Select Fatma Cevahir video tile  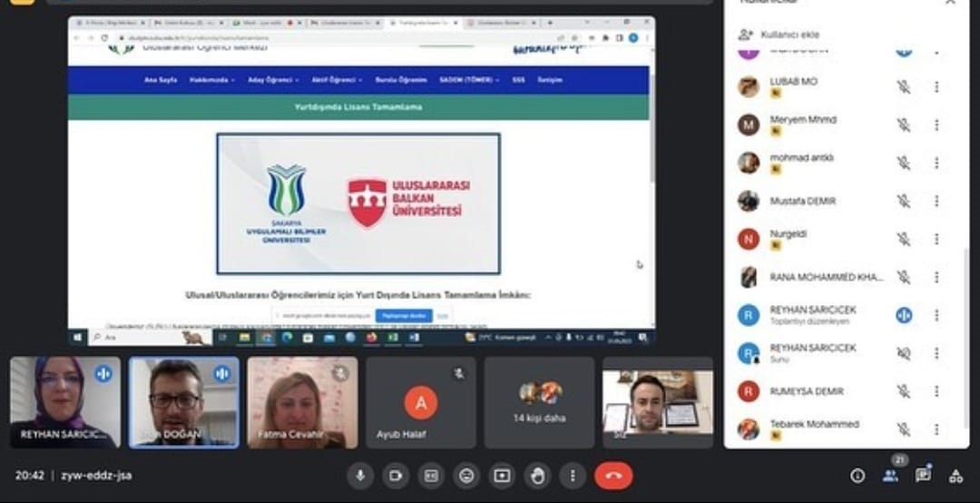(302, 402)
